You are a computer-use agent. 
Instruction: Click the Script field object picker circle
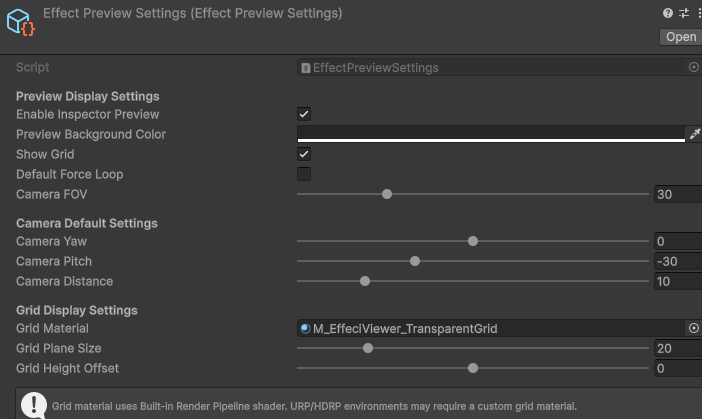694,68
